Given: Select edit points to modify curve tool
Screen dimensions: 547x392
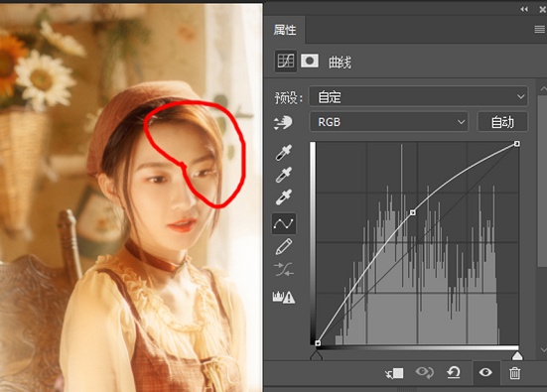Looking at the screenshot, I should [284, 223].
